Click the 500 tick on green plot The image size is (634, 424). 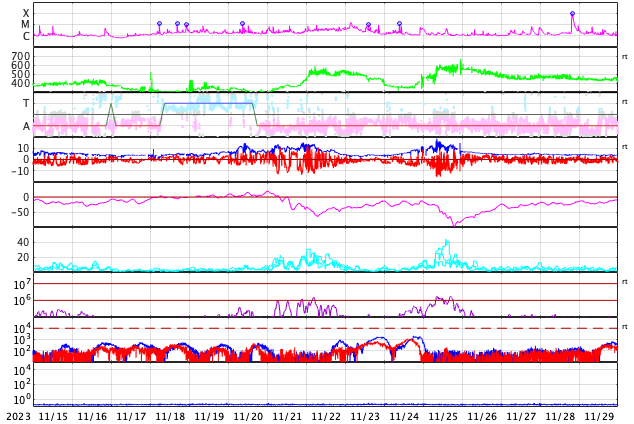pos(20,74)
